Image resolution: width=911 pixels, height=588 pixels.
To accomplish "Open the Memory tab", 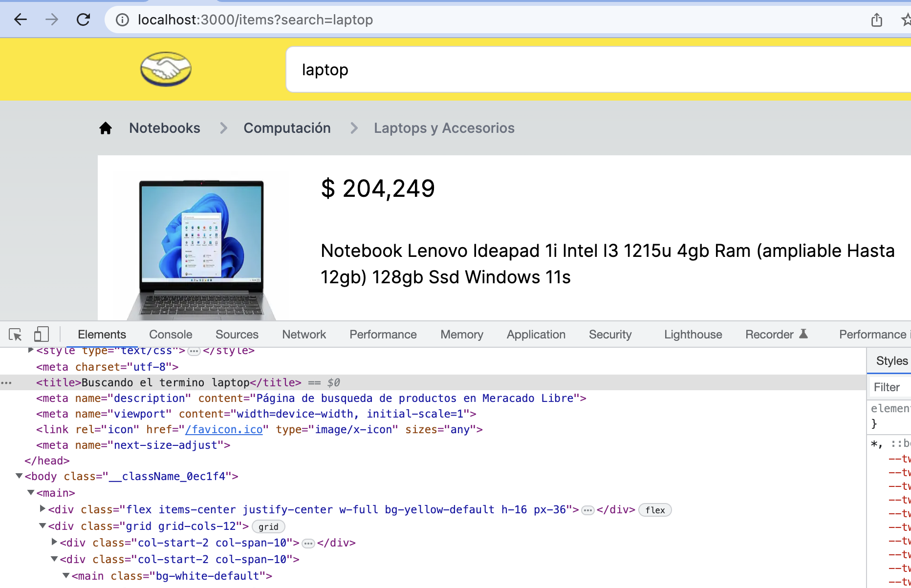I will click(462, 335).
